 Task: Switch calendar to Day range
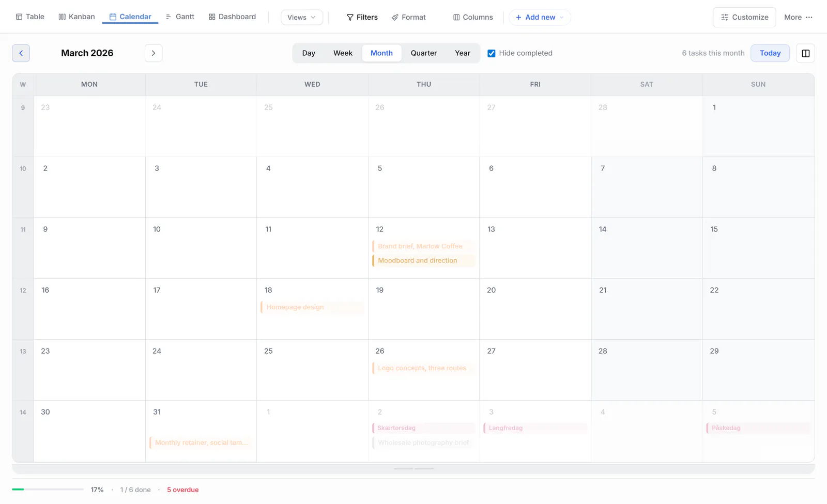coord(309,53)
